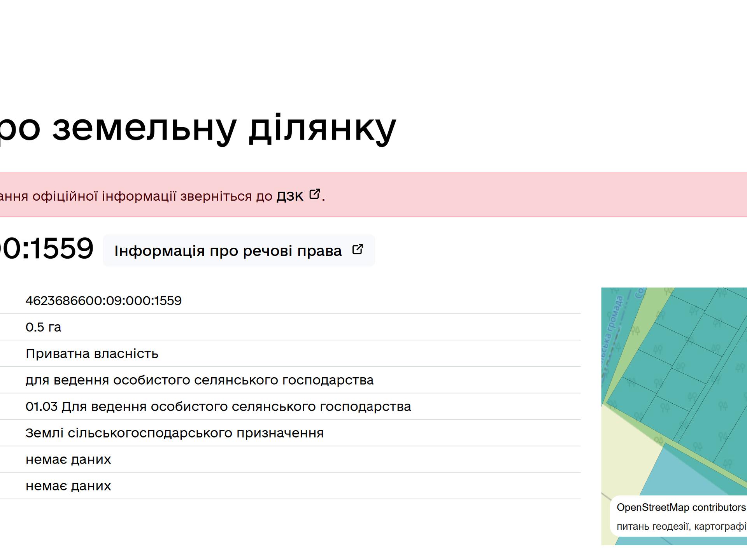Open Інформація про речові права button
The height and width of the screenshot is (560, 747).
[x=228, y=251]
